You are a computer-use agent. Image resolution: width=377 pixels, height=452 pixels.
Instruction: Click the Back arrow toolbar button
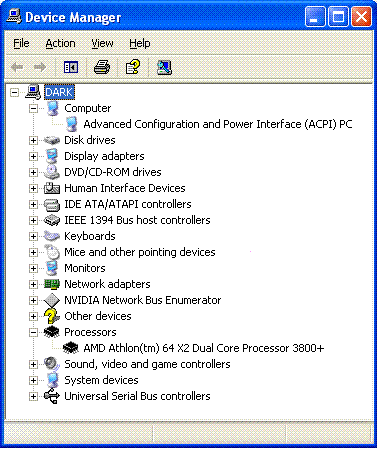coord(17,67)
